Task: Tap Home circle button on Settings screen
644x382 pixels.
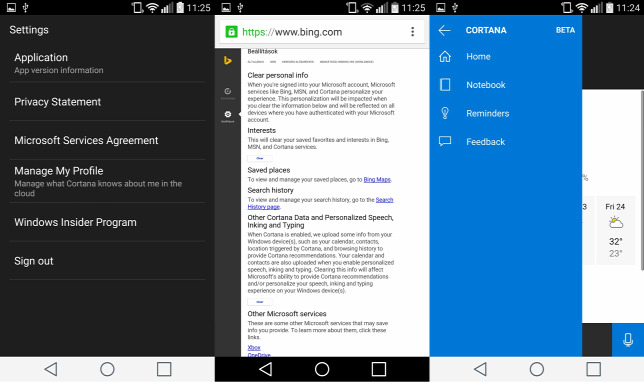Action: pyautogui.click(x=107, y=369)
